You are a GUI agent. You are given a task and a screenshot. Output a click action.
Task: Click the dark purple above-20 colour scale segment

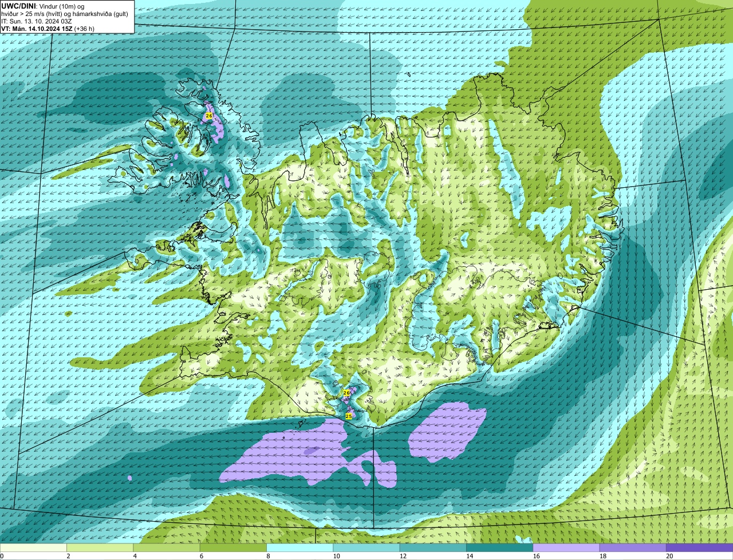coord(700,547)
